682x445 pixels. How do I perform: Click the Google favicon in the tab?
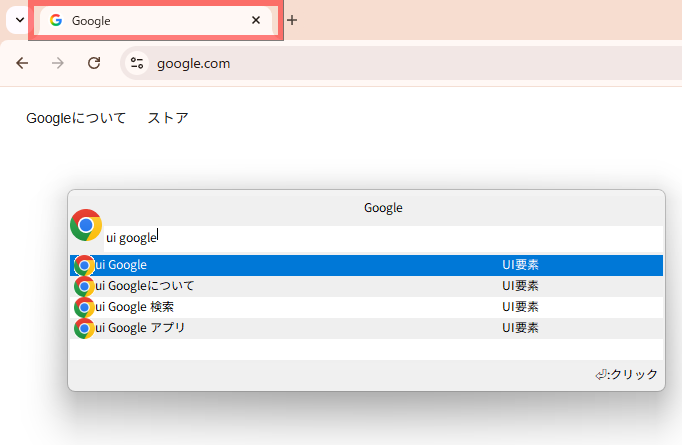tap(56, 20)
